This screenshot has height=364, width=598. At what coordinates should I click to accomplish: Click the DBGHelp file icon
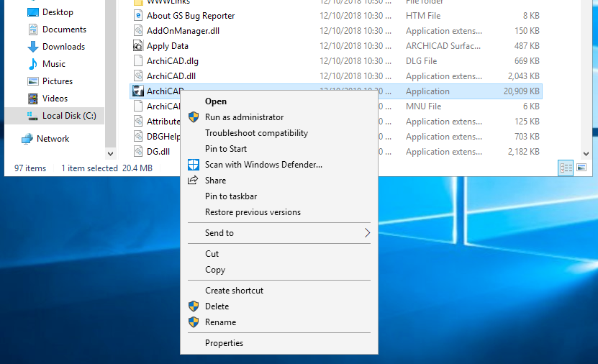click(138, 137)
